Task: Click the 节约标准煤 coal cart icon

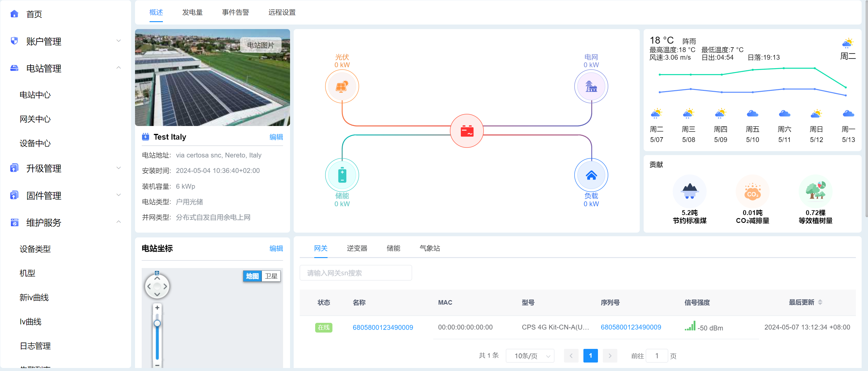Action: point(689,191)
